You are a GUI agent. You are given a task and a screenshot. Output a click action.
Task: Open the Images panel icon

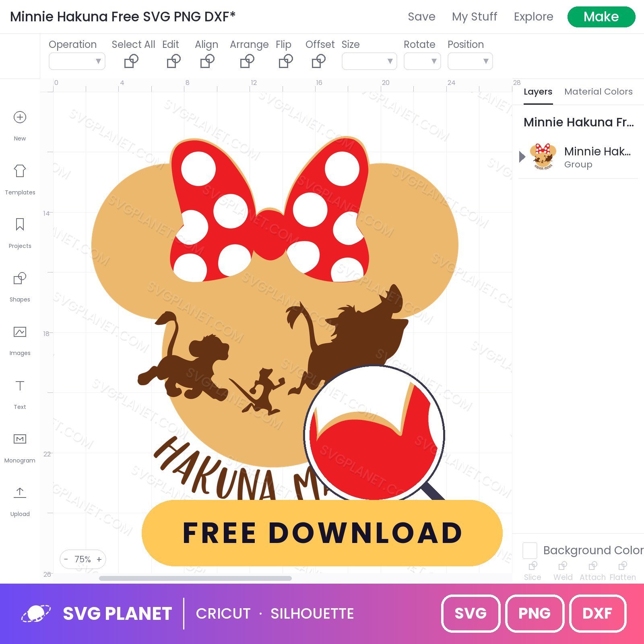point(20,332)
